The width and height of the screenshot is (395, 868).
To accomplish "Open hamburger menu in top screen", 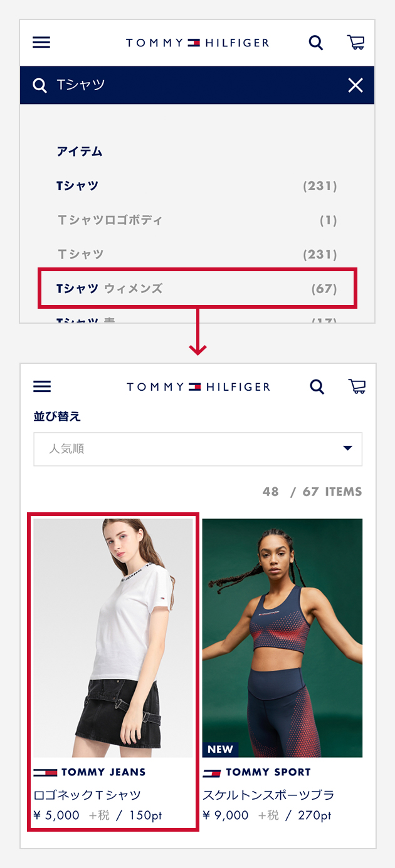I will click(x=41, y=43).
